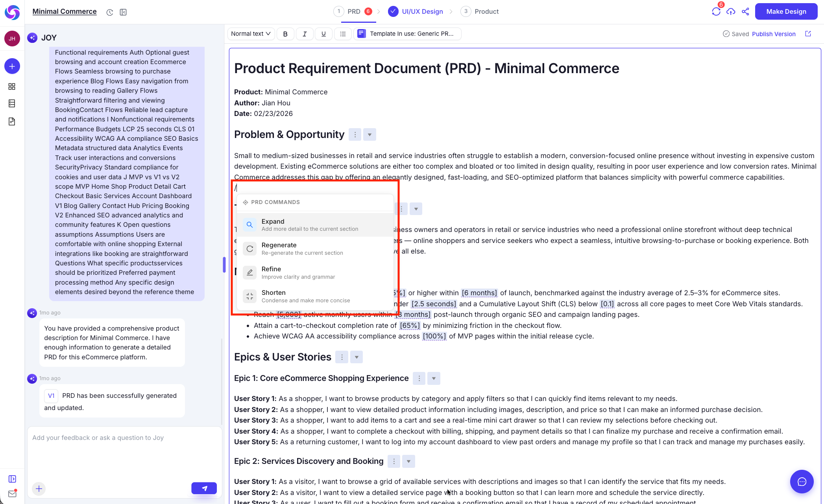The height and width of the screenshot is (504, 824).
Task: Click the purple plus button to create new
Action: [x=12, y=66]
